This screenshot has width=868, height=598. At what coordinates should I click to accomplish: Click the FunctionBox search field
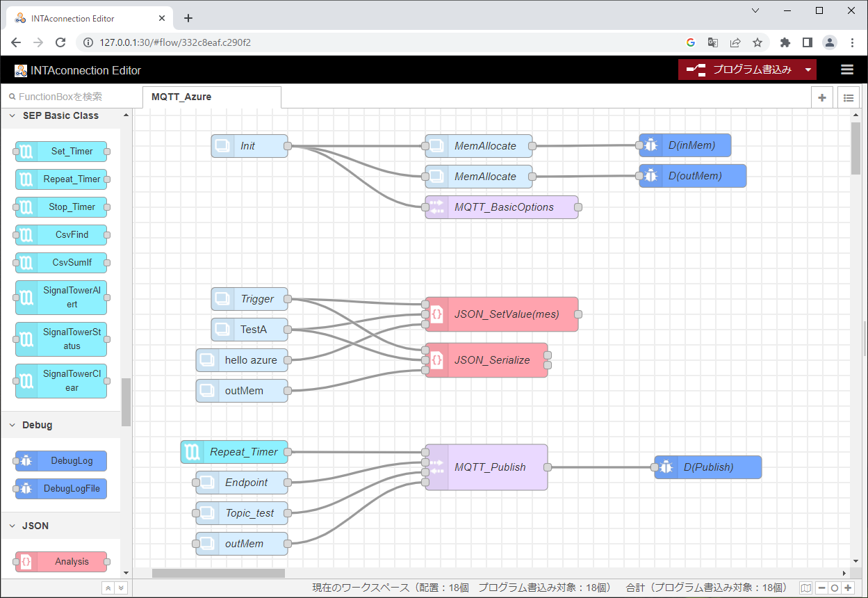tap(63, 96)
